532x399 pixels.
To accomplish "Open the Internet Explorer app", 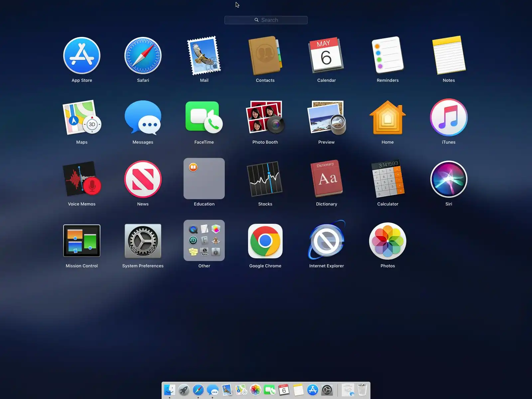I will point(327,240).
